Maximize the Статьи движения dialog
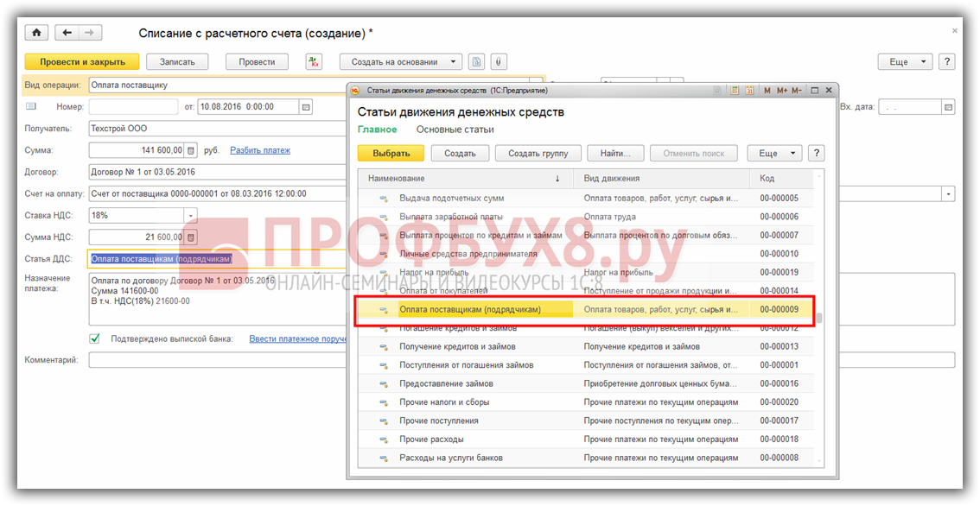This screenshot has width=980, height=506. click(814, 91)
